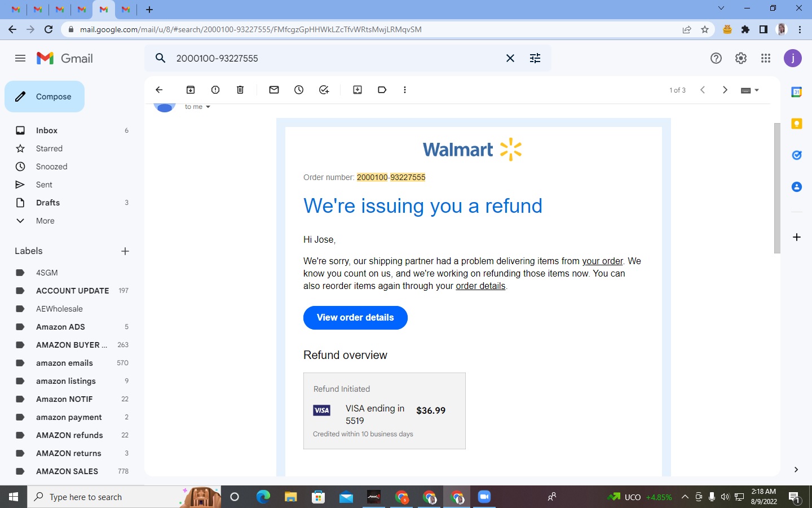Open Google Calendar in the side panel
812x508 pixels.
(797, 92)
